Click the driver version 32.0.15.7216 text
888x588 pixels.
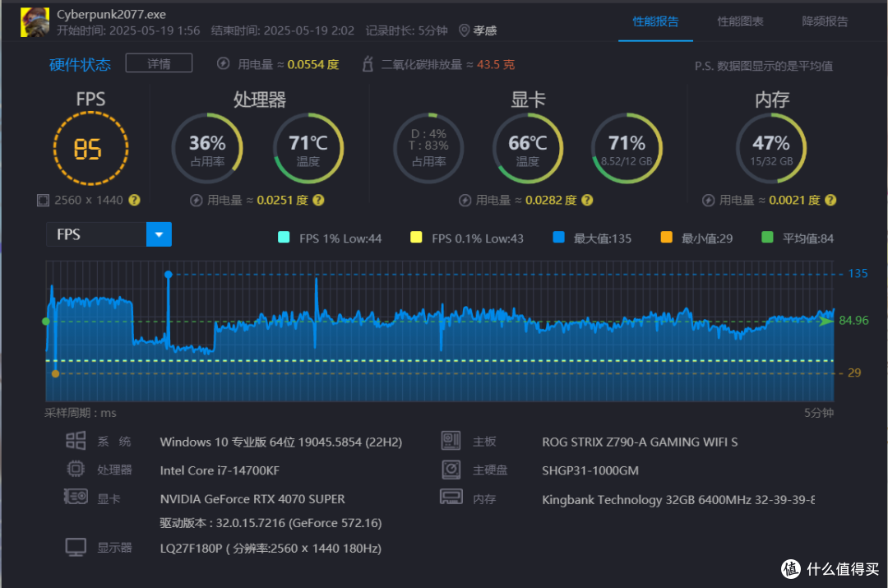[x=271, y=523]
